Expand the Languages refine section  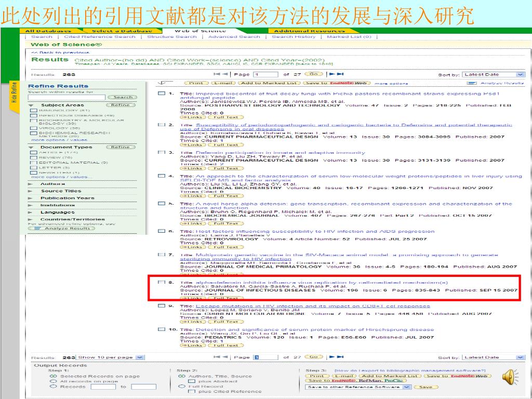[31, 212]
